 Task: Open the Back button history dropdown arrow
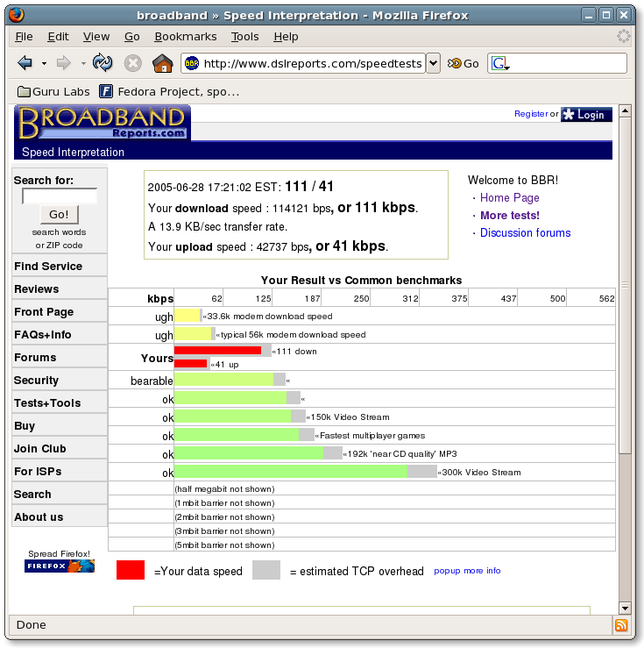44,64
